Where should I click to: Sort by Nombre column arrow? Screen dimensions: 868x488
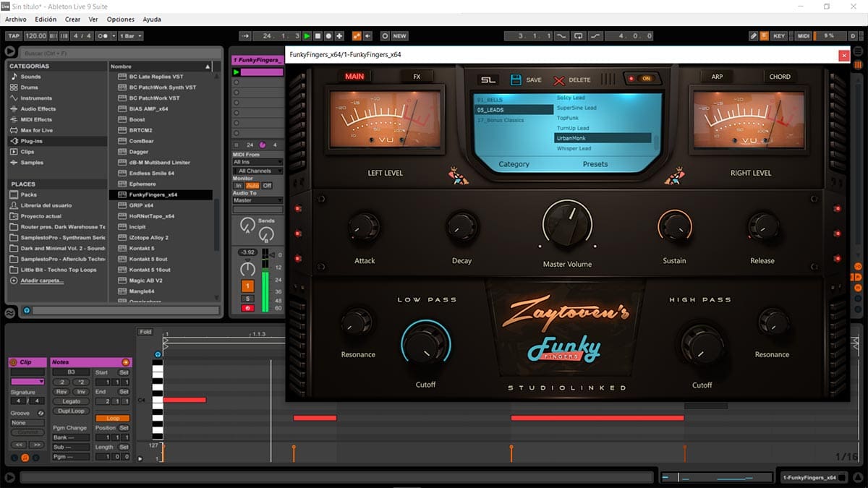click(x=208, y=67)
